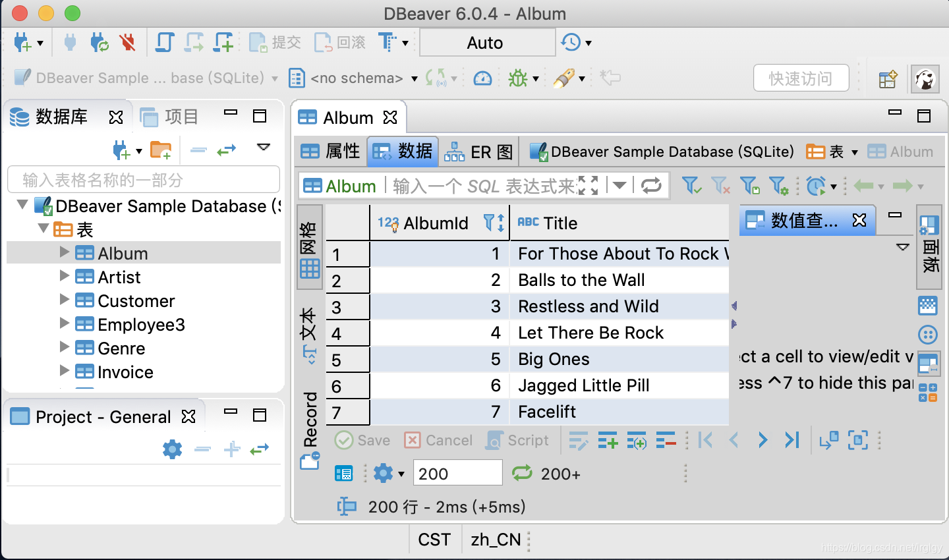Click the Cancel button
The image size is (949, 560).
[x=438, y=440]
